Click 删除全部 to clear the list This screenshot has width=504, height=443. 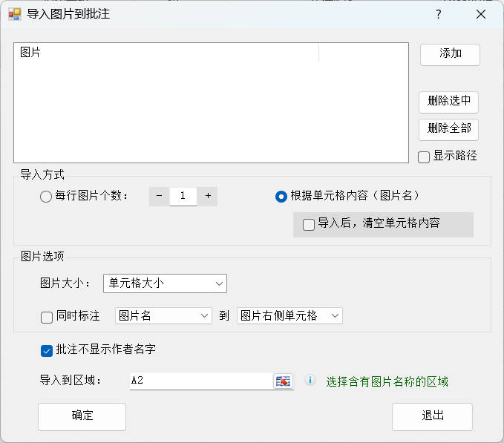(x=448, y=129)
